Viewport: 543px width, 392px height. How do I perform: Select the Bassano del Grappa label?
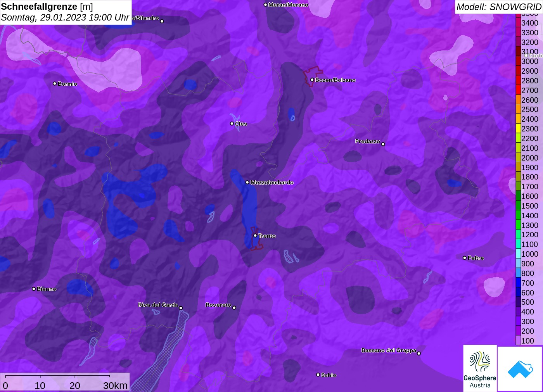pos(389,350)
